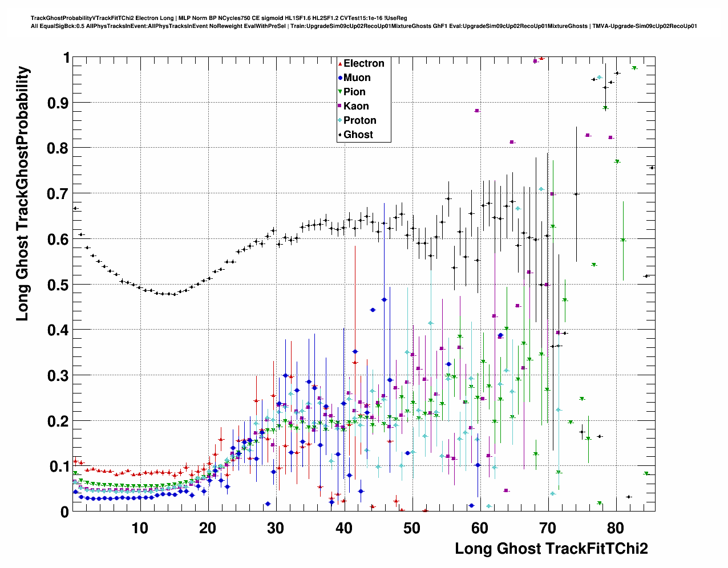Click the x-axis tick label 30
This screenshot has width=728, height=568.
click(276, 528)
